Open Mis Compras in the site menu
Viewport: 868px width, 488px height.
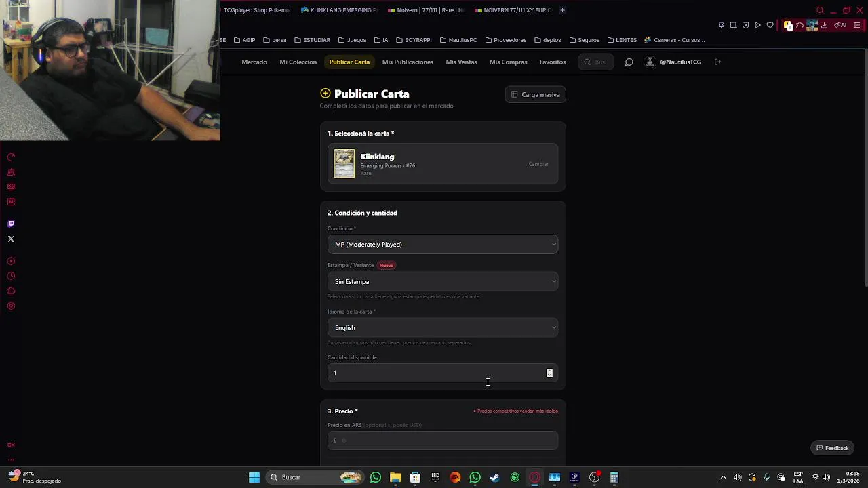(x=508, y=62)
